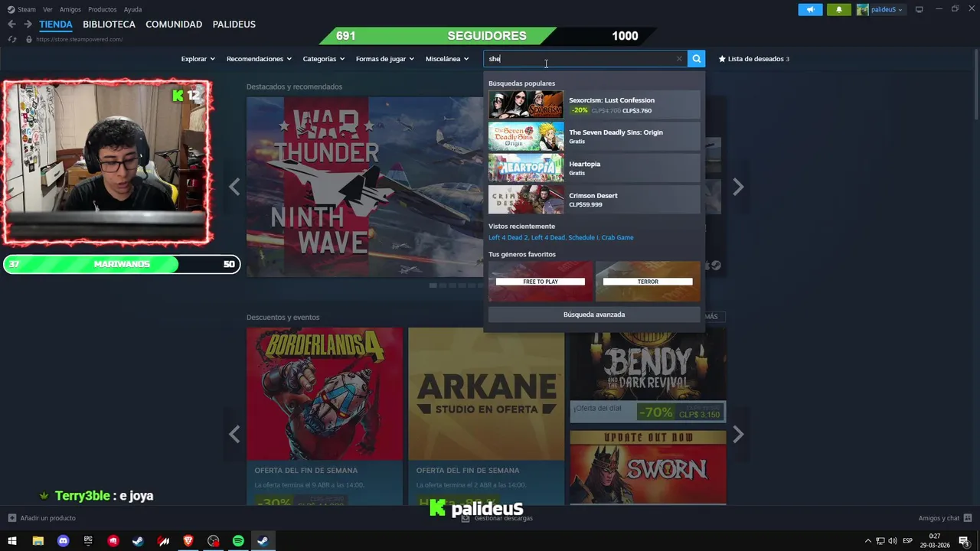Open the Riot red fist taskbar icon
Viewport: 980px width, 551px height.
point(113,541)
